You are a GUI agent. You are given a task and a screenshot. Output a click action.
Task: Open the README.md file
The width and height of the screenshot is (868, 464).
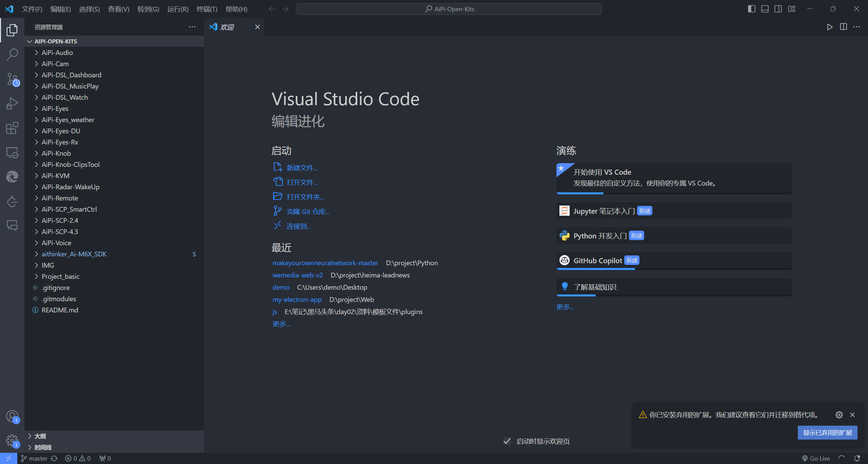click(115, 310)
